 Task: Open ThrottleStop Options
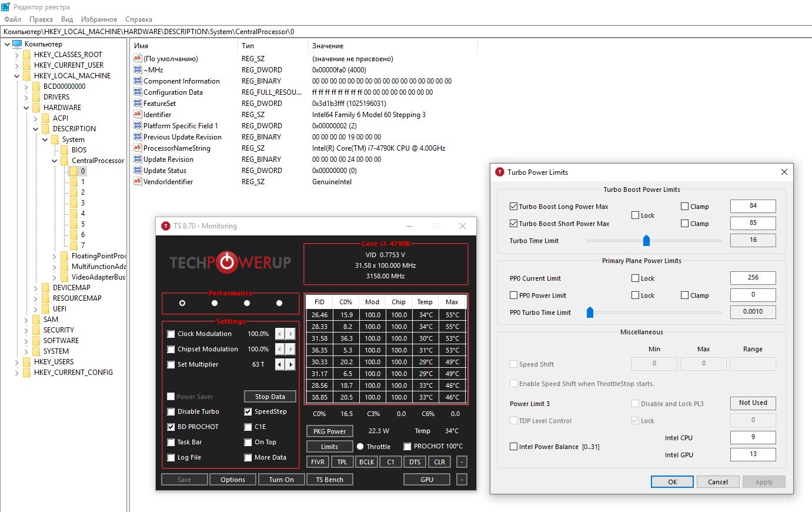233,480
